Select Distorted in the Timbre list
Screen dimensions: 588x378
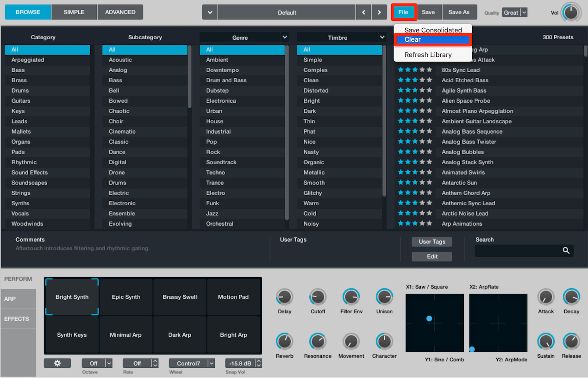click(x=339, y=90)
